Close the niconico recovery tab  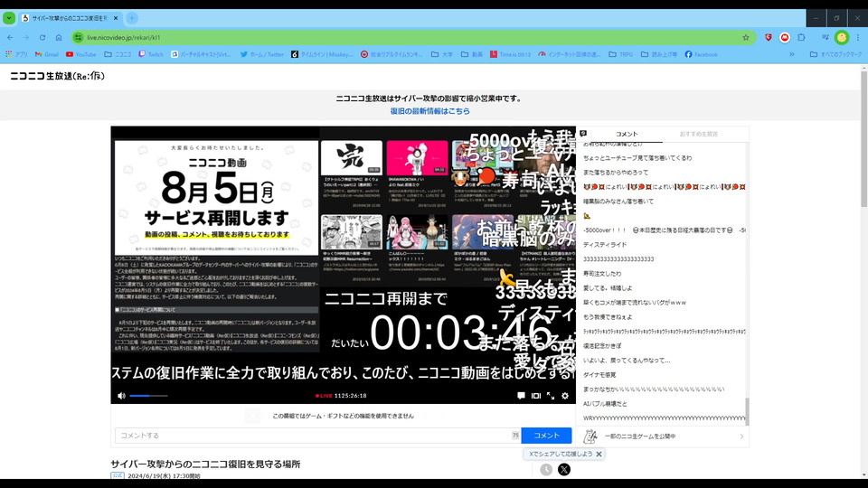click(x=116, y=18)
